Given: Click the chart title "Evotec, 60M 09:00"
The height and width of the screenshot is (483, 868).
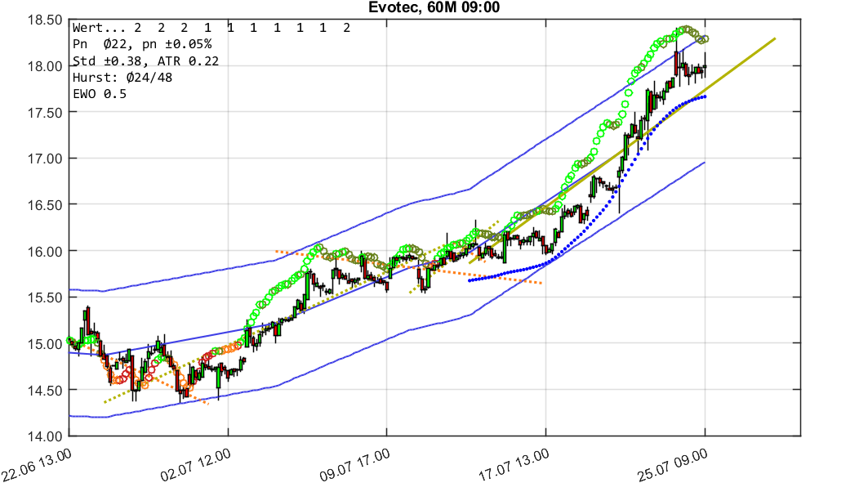Looking at the screenshot, I should [434, 7].
